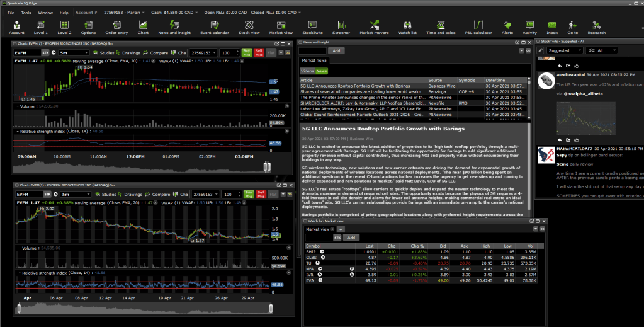Open Time and sales window
644x327 pixels.
[441, 28]
